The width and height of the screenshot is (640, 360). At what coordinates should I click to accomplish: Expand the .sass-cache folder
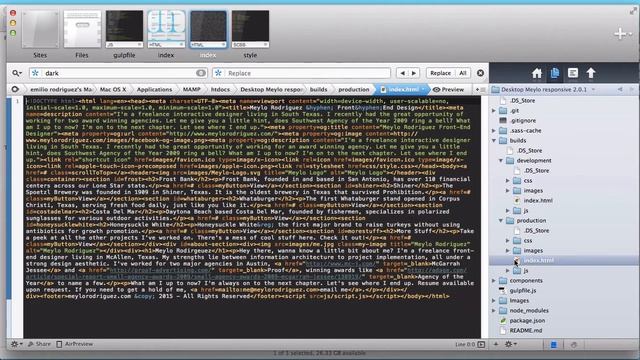pos(494,131)
